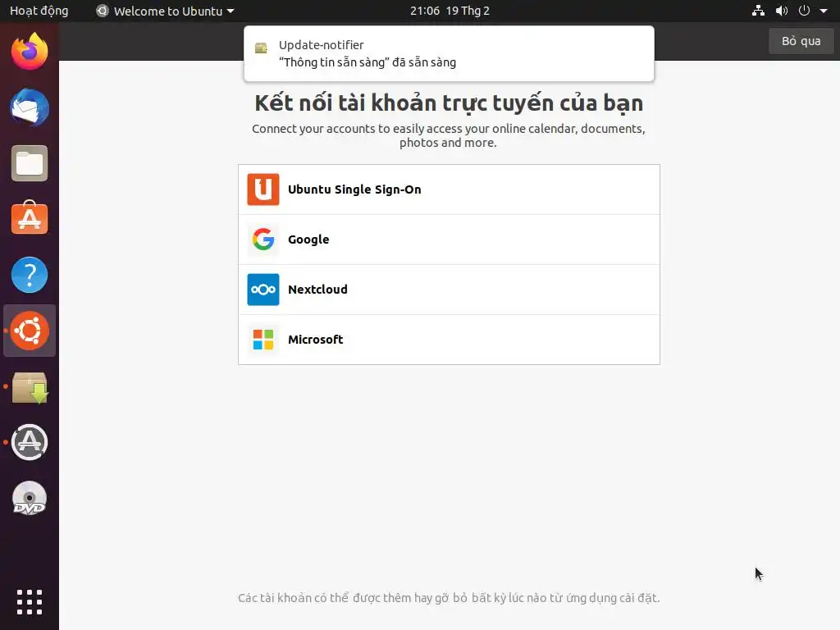Show applications grid at dock bottom
Image resolution: width=840 pixels, height=630 pixels.
(30, 602)
